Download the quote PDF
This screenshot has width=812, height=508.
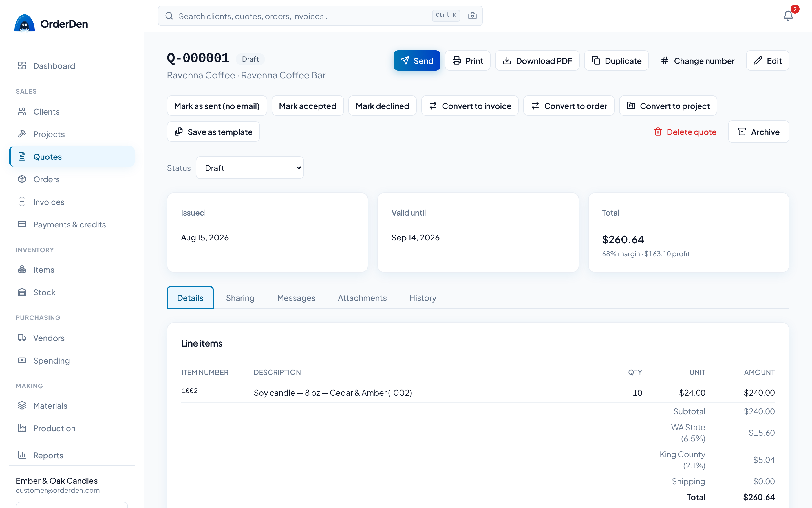pos(537,60)
